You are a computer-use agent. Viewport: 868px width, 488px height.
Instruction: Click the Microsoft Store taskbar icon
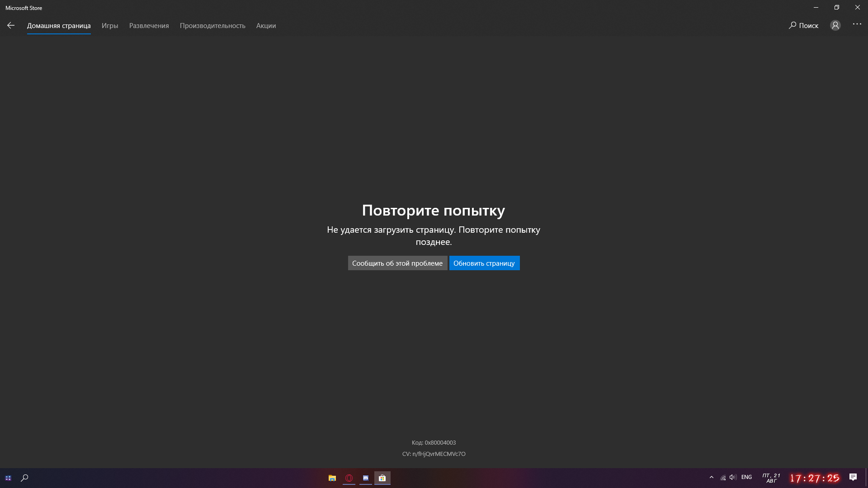click(382, 478)
